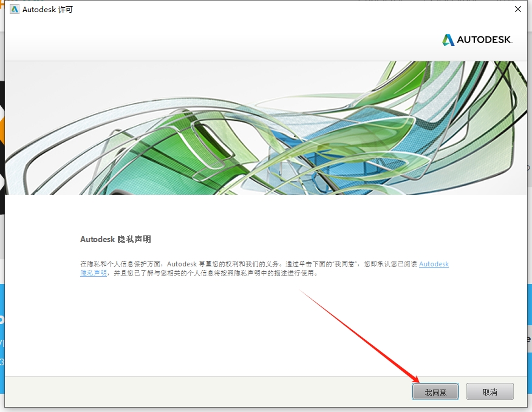Click the AUTODESK logo in the header

[477, 39]
